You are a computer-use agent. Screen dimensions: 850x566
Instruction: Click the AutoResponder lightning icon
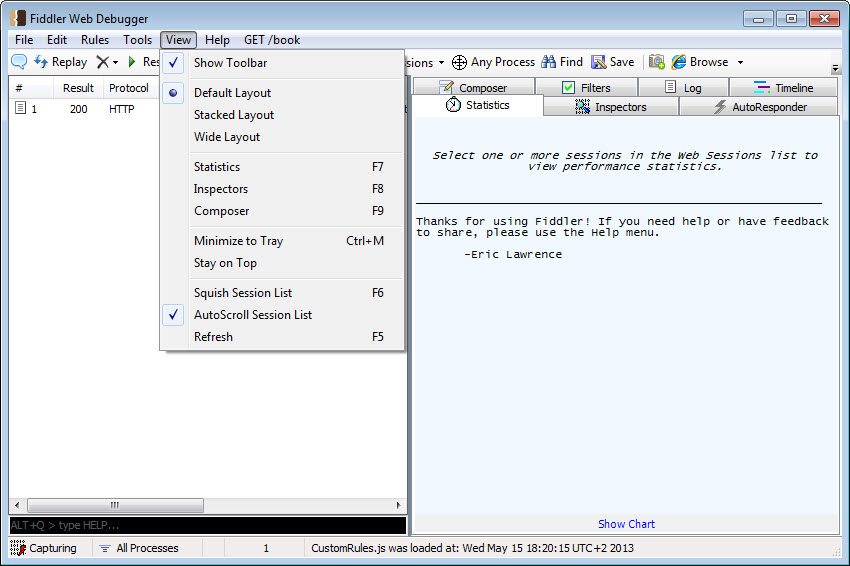point(720,107)
